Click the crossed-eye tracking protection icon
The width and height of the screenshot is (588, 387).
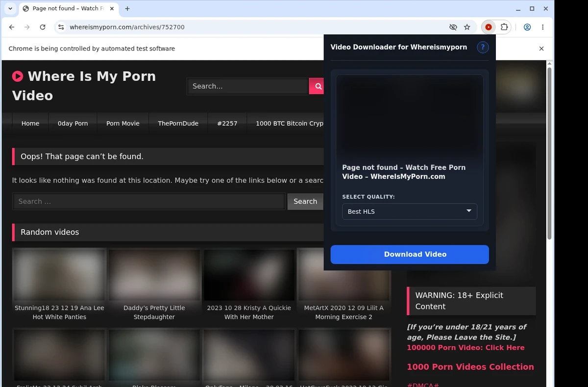coord(453,27)
